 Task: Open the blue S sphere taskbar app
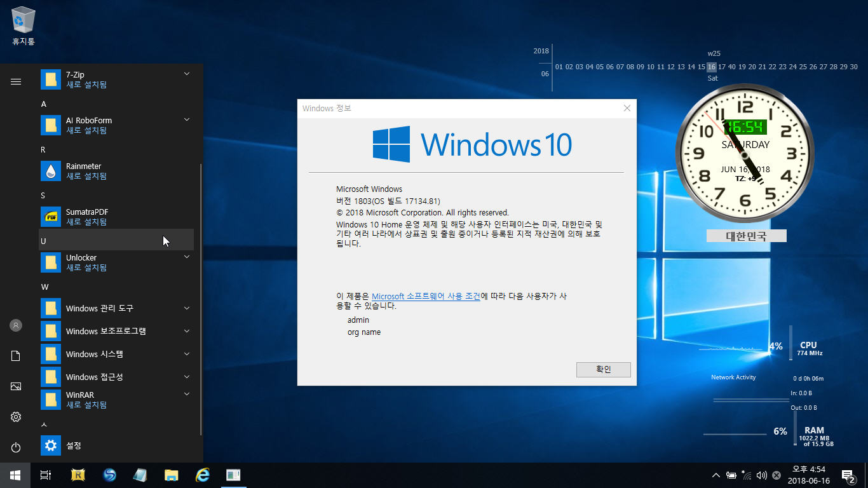pyautogui.click(x=110, y=475)
